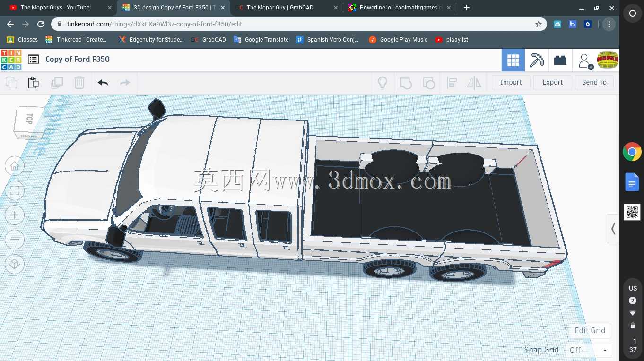Image resolution: width=644 pixels, height=361 pixels.
Task: Open the Chrome OS launcher circle
Action: pyautogui.click(x=633, y=14)
